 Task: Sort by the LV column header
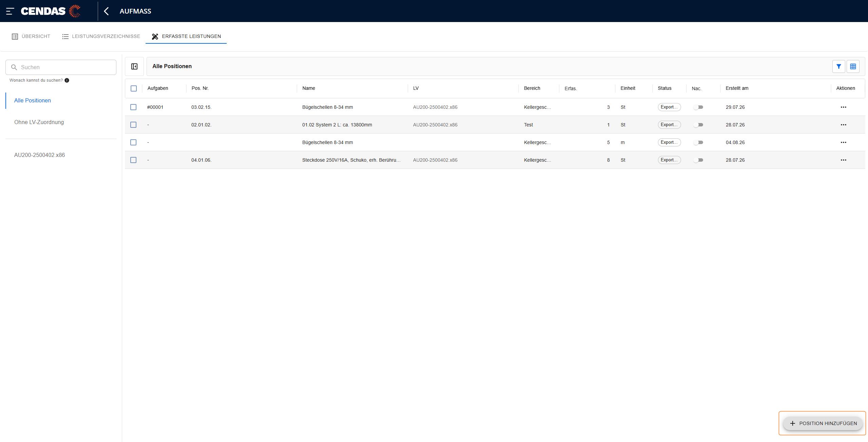(416, 88)
